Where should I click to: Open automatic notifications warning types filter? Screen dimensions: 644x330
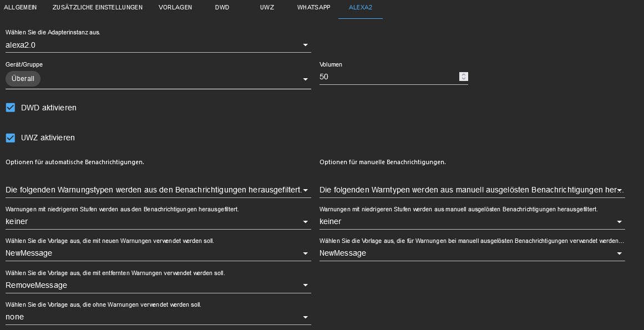pos(158,190)
